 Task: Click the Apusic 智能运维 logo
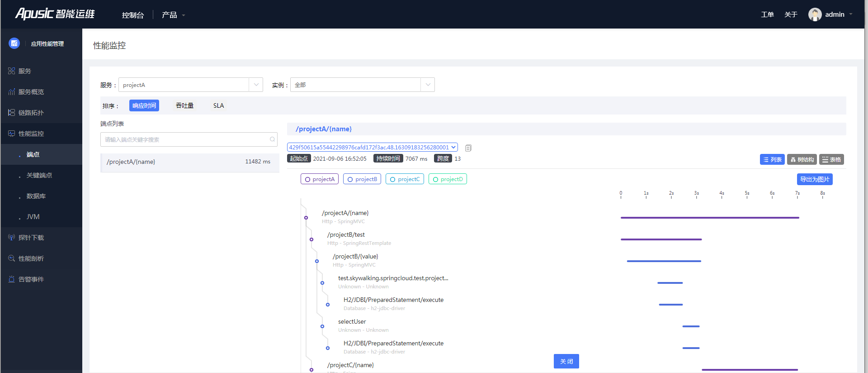pos(55,14)
